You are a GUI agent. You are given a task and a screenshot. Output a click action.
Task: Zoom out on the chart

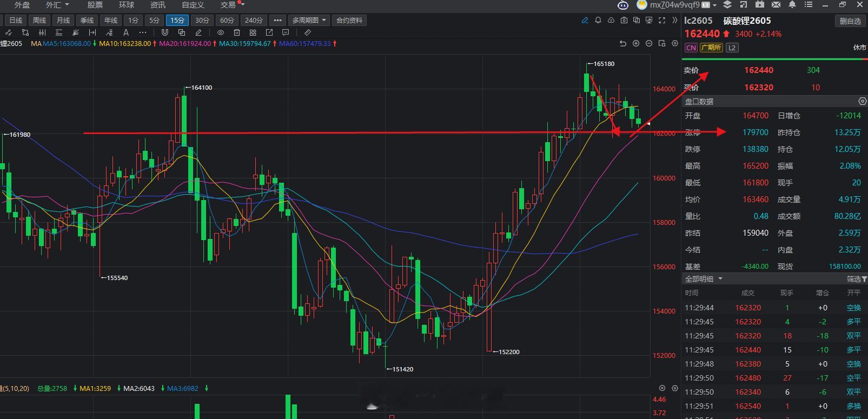[649, 43]
